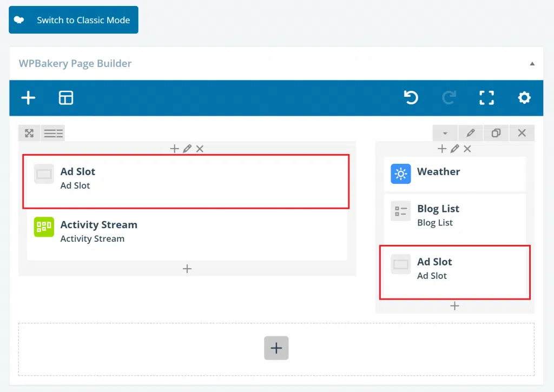The image size is (554, 392).
Task: Edit the row using the pencil icon
Action: [471, 133]
